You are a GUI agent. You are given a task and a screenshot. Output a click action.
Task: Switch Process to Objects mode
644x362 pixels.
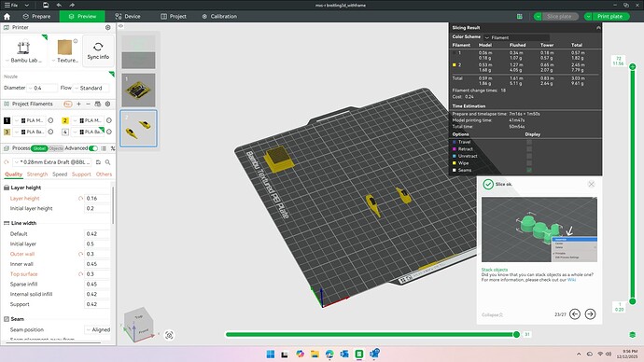click(56, 148)
